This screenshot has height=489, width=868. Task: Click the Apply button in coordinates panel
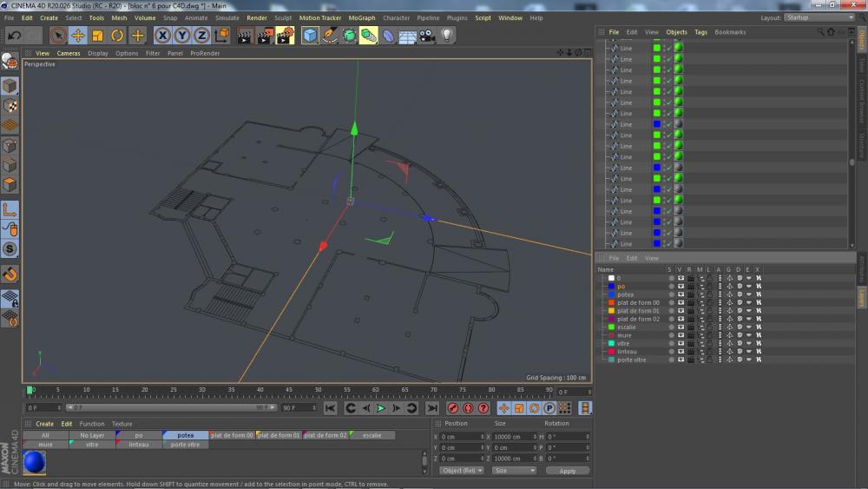coord(567,471)
